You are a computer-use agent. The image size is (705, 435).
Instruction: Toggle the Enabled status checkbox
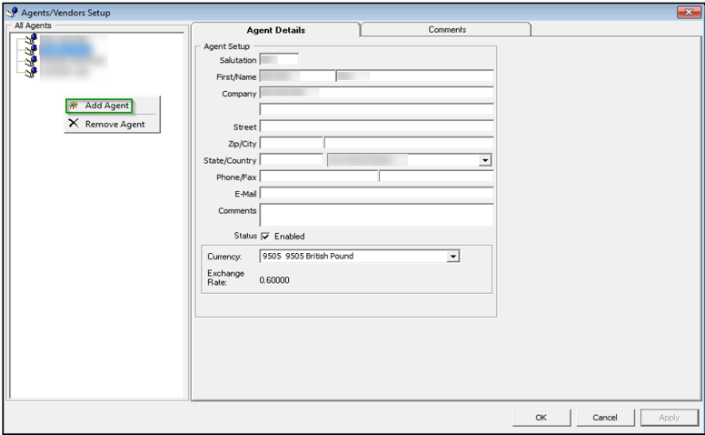coord(265,236)
